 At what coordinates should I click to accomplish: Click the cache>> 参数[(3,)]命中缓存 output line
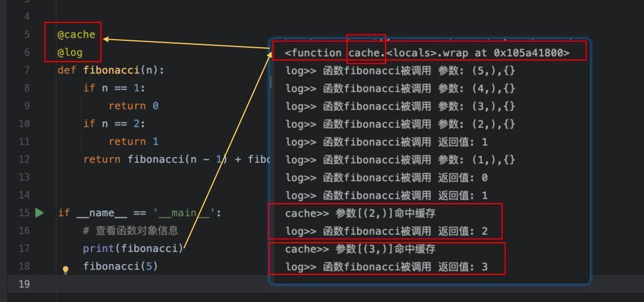coord(360,249)
